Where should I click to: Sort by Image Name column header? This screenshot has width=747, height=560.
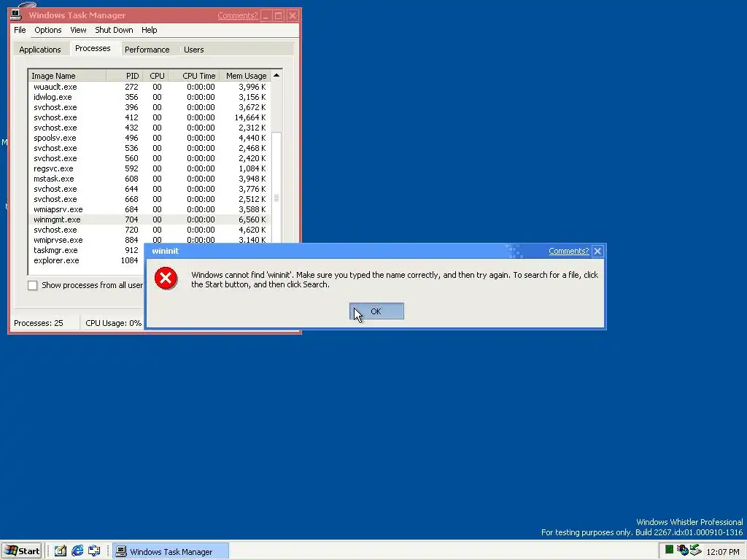click(67, 76)
